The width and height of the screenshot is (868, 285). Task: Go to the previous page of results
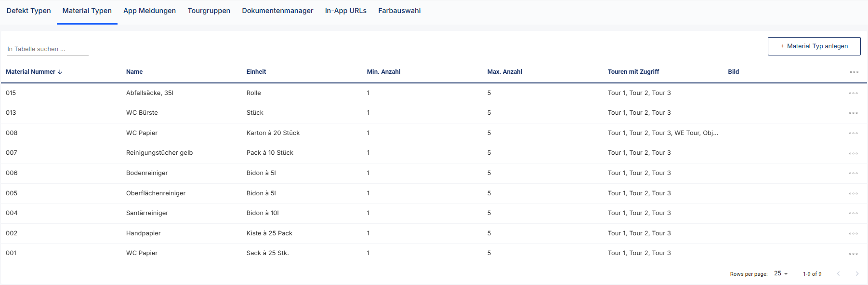tap(838, 273)
